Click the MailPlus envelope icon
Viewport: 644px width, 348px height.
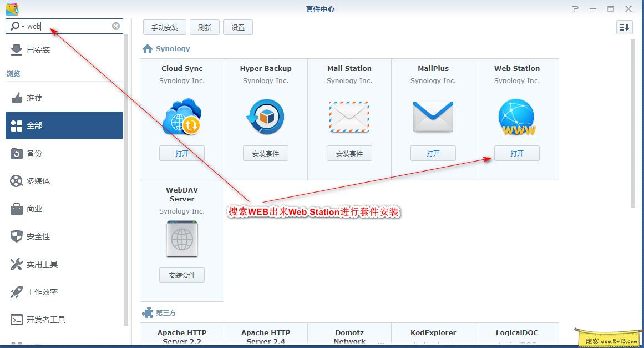pyautogui.click(x=433, y=114)
